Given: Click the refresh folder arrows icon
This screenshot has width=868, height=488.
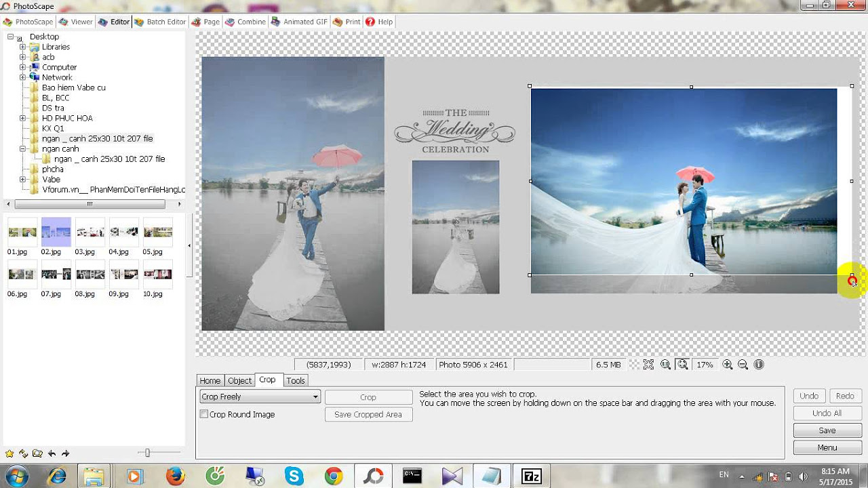Looking at the screenshot, I should tap(24, 453).
